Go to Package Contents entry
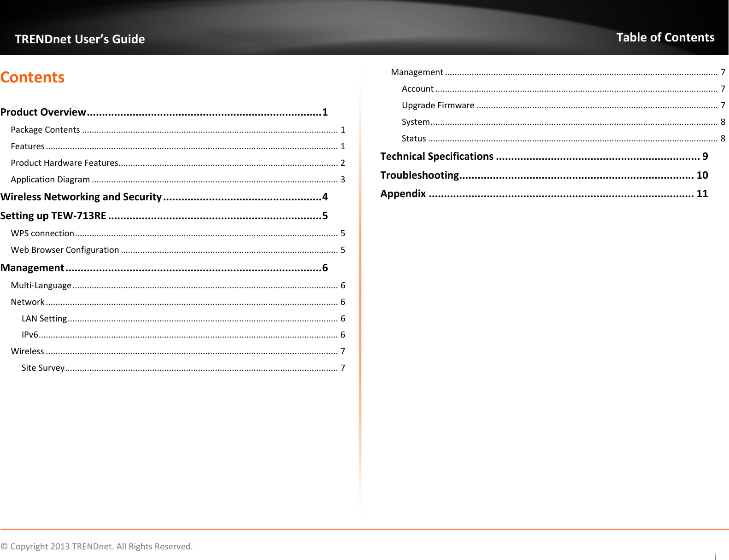 (x=178, y=129)
